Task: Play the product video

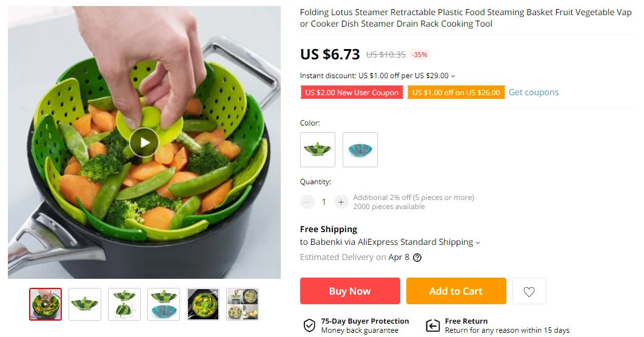Action: [x=144, y=142]
